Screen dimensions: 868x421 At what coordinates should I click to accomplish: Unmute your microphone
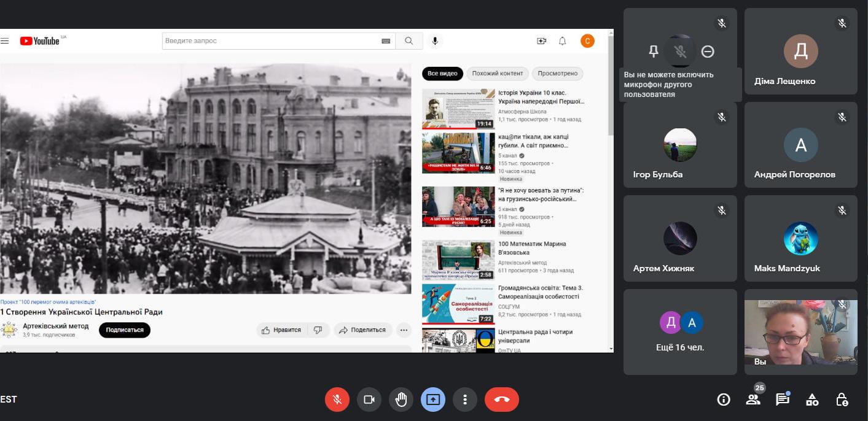(337, 400)
